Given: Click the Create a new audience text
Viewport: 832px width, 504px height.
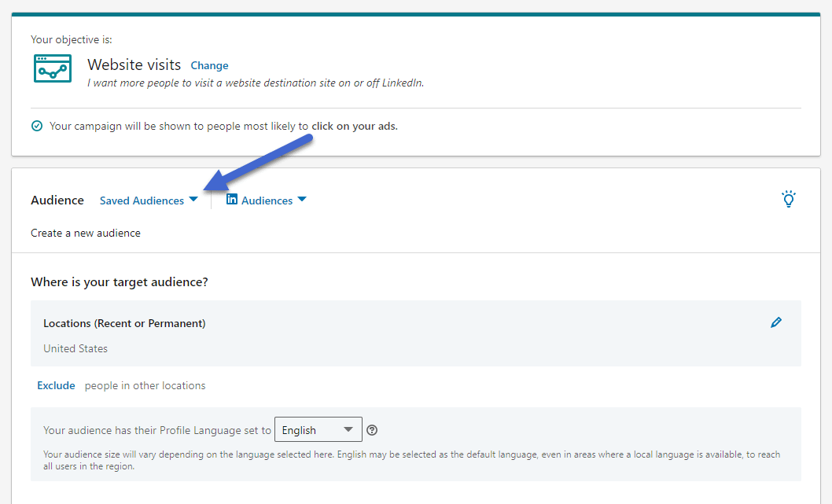Looking at the screenshot, I should 86,233.
